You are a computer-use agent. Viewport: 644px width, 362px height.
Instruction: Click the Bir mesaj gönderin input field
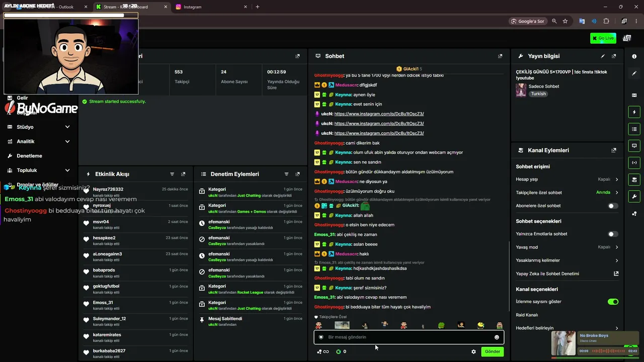pyautogui.click(x=409, y=337)
